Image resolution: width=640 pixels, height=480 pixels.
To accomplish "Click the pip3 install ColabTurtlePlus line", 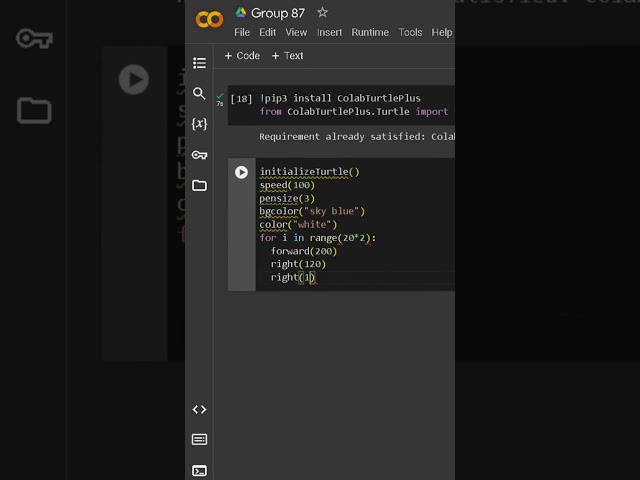I will pyautogui.click(x=340, y=98).
